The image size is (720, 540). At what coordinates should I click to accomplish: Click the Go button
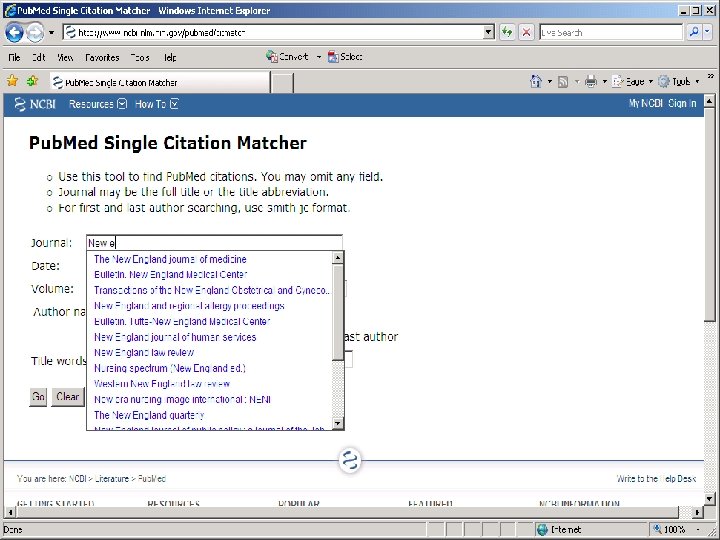coord(38,397)
